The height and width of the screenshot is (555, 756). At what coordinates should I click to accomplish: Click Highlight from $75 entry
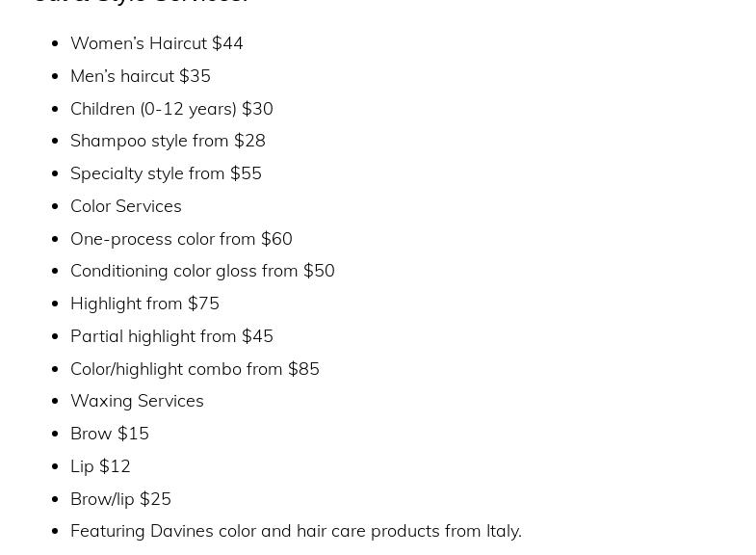pyautogui.click(x=144, y=304)
